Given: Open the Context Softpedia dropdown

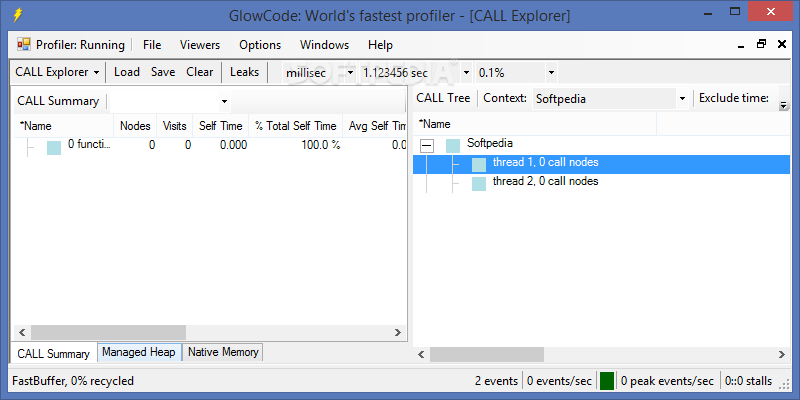Looking at the screenshot, I should [x=682, y=99].
